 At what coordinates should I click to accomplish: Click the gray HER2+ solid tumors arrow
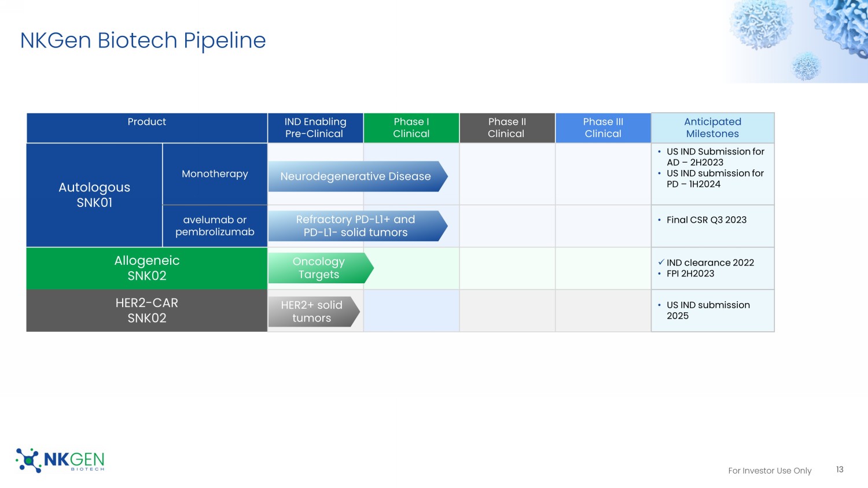click(x=312, y=312)
